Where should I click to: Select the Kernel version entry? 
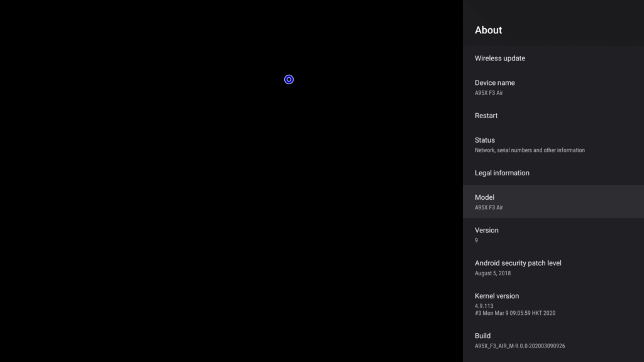click(553, 304)
